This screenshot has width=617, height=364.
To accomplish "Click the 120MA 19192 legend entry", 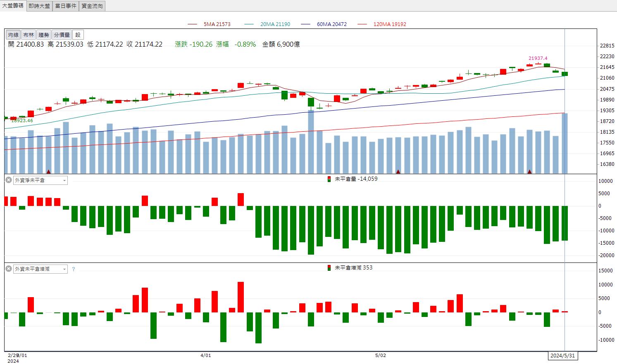I will point(381,24).
